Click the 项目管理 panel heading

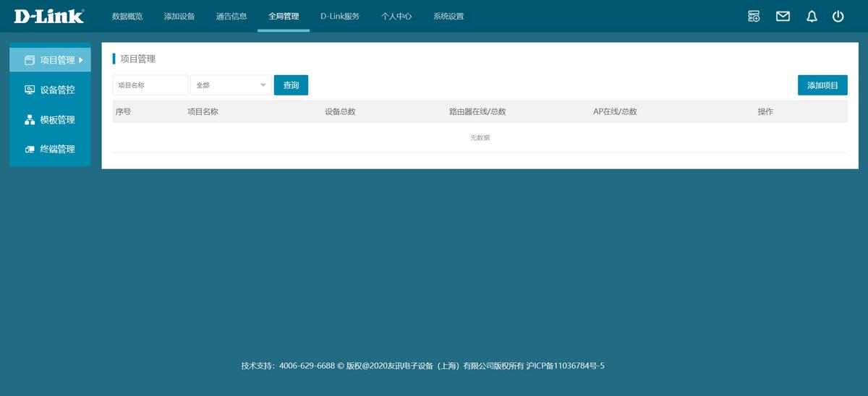point(137,59)
